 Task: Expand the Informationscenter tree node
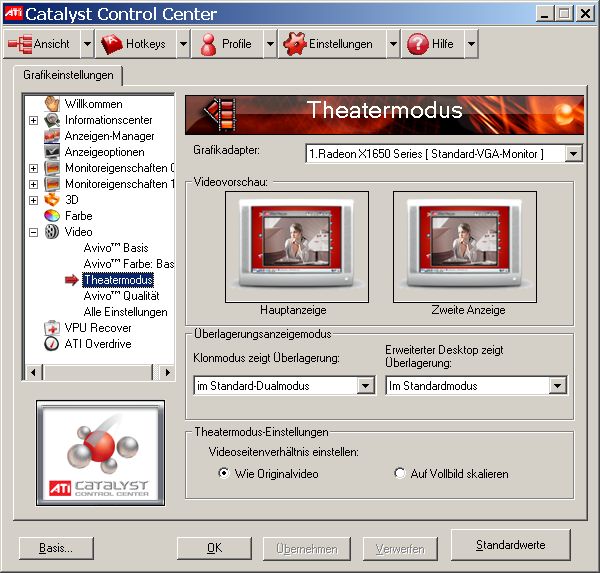[x=34, y=121]
